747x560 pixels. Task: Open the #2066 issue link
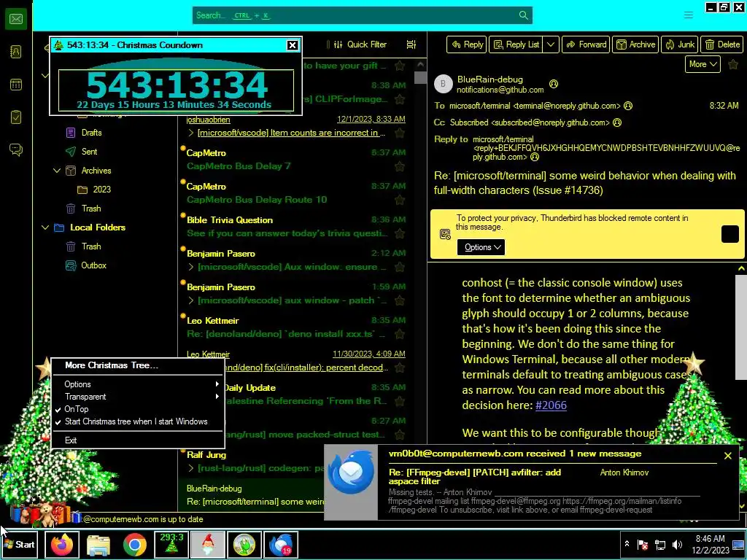(x=551, y=405)
